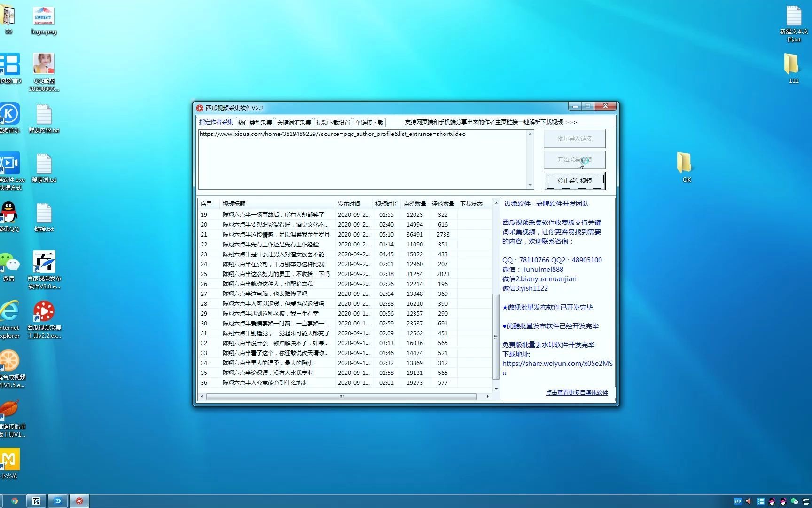Select row 21 '陈翔六点半这段情感，足以温柔我余生岁月'
This screenshot has height=508, width=812.
[x=345, y=235]
